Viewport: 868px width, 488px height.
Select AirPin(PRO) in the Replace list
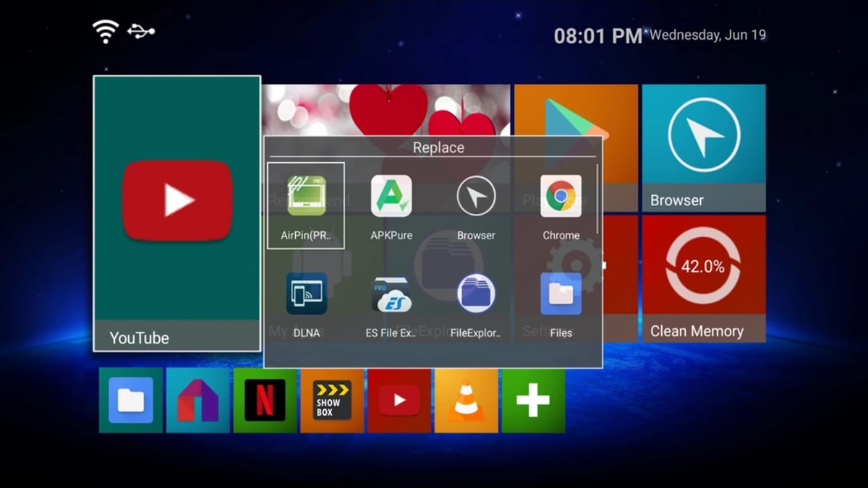point(306,206)
